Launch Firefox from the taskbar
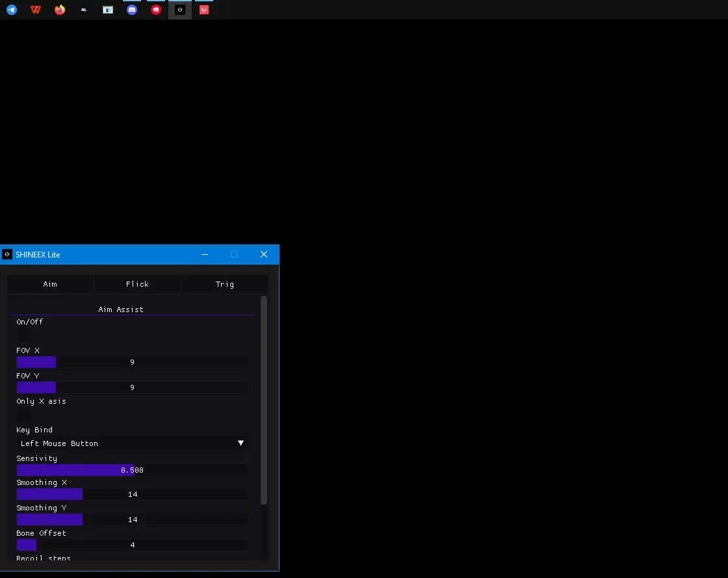The width and height of the screenshot is (728, 578). (60, 10)
